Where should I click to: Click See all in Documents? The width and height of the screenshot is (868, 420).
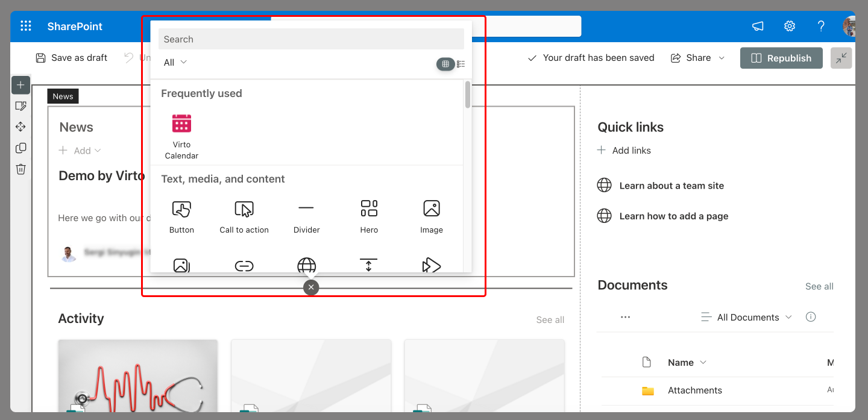(819, 286)
